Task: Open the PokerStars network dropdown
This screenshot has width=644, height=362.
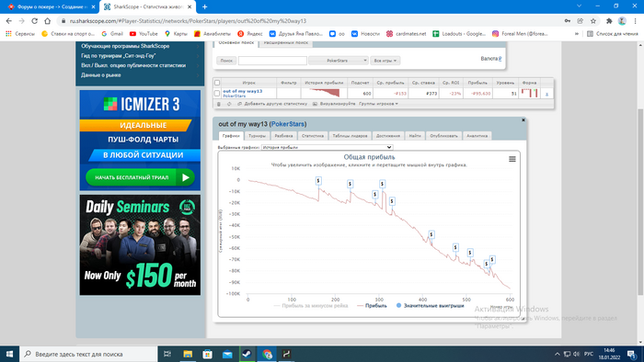Action: point(338,61)
